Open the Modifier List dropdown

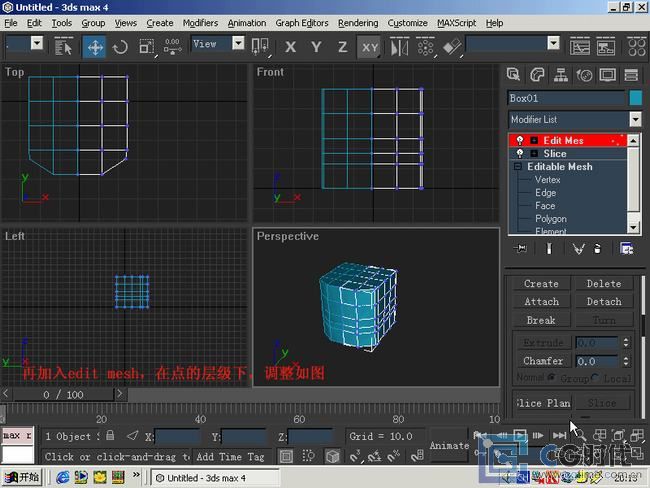click(635, 120)
